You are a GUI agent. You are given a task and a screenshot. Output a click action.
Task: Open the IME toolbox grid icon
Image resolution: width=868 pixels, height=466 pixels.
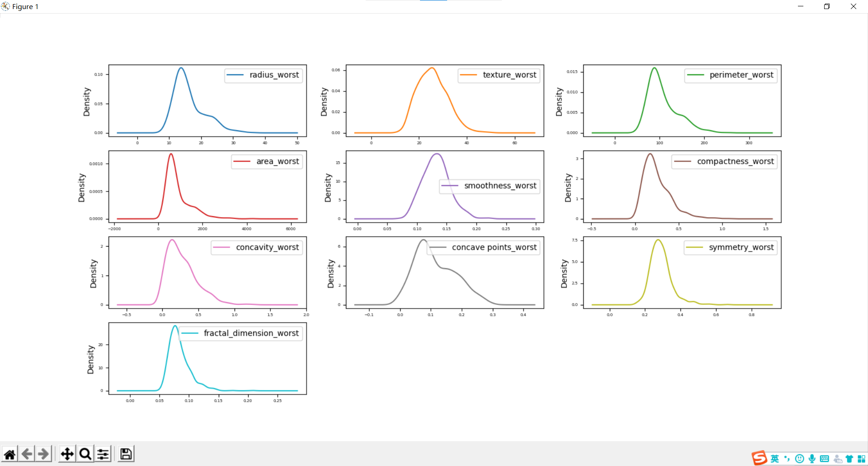861,459
